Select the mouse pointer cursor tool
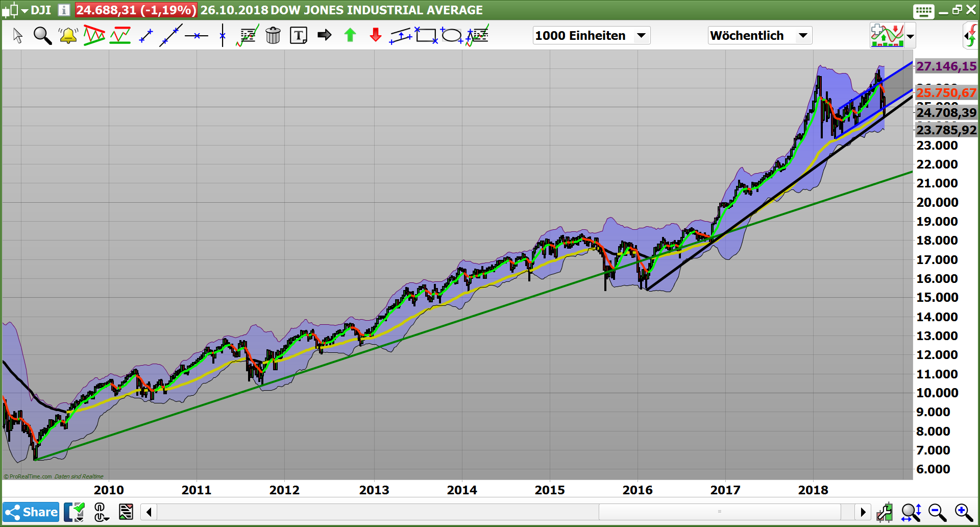This screenshot has height=527, width=980. coord(18,36)
